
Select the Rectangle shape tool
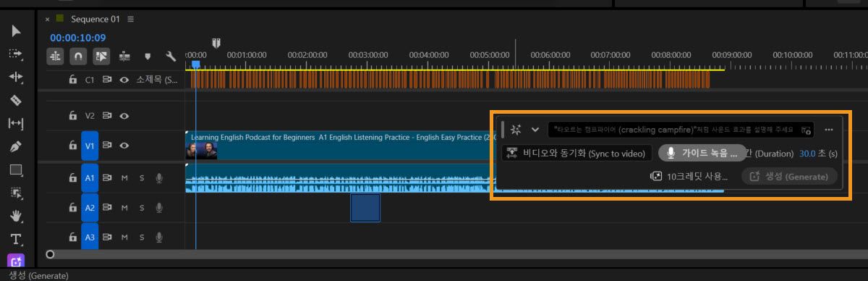coord(16,169)
